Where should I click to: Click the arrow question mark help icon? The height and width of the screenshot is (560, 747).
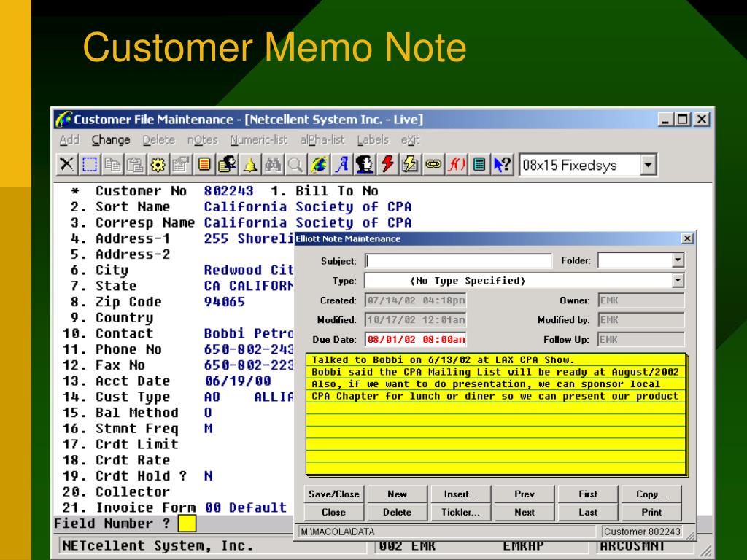pos(502,164)
